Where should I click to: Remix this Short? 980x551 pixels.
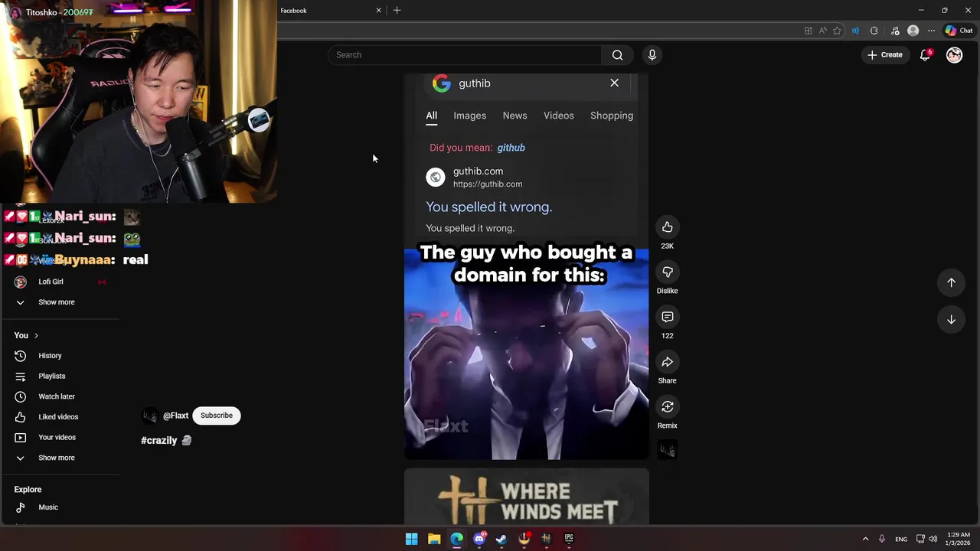point(668,406)
